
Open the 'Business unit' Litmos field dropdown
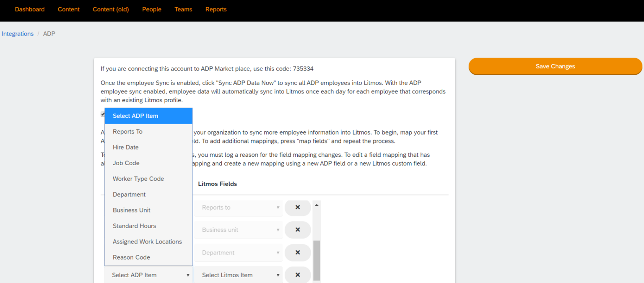point(238,230)
